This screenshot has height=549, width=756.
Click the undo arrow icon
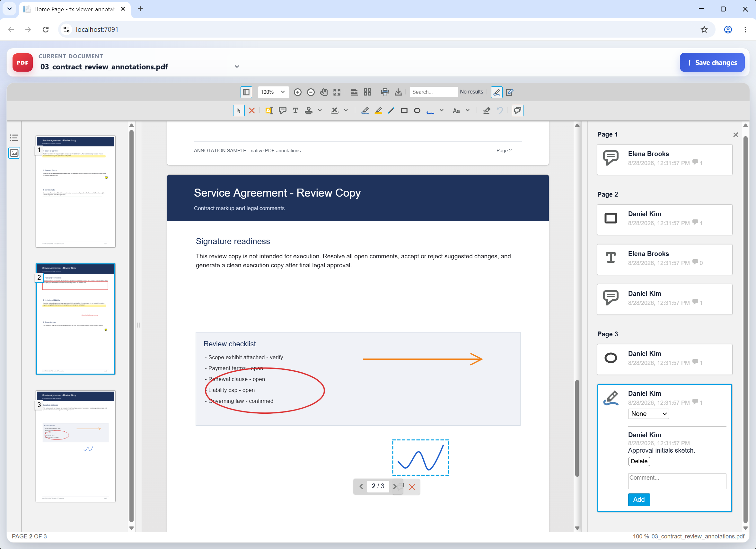500,111
